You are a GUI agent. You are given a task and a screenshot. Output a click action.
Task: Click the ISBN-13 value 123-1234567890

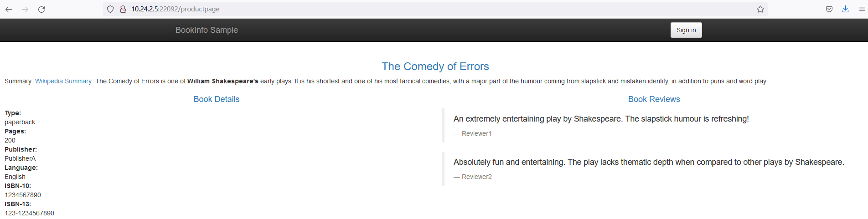(30, 213)
